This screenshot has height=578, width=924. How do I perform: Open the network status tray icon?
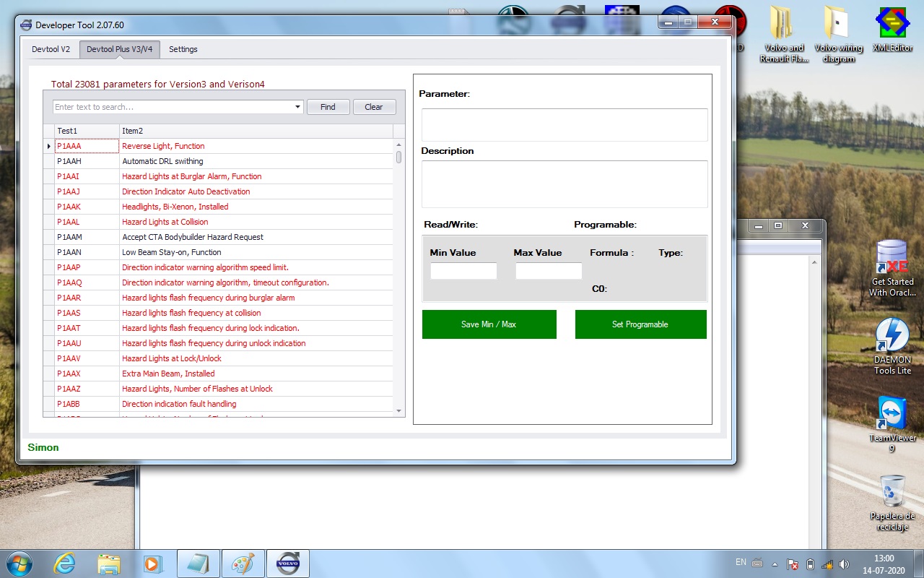point(827,564)
